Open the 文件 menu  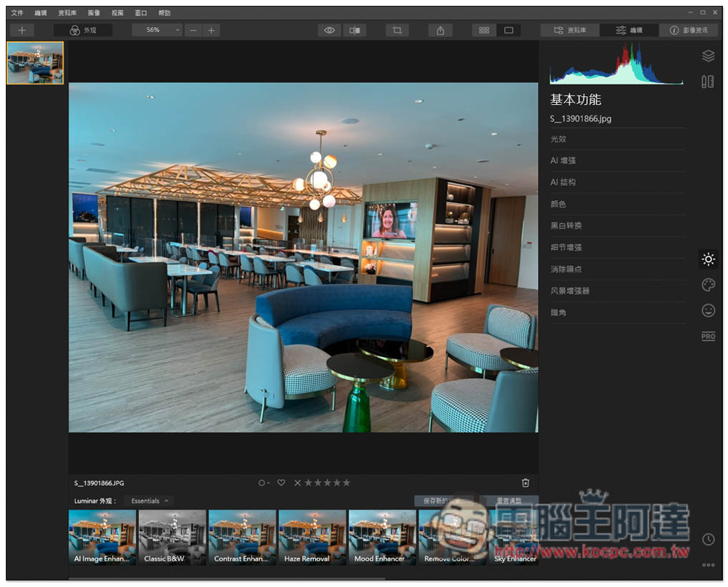tap(17, 12)
